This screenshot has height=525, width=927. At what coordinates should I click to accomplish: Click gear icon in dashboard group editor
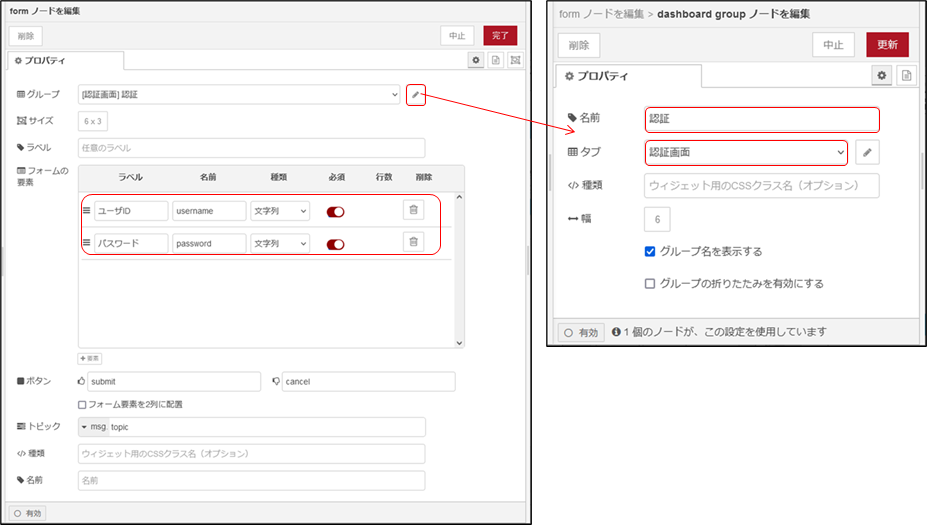[x=882, y=75]
